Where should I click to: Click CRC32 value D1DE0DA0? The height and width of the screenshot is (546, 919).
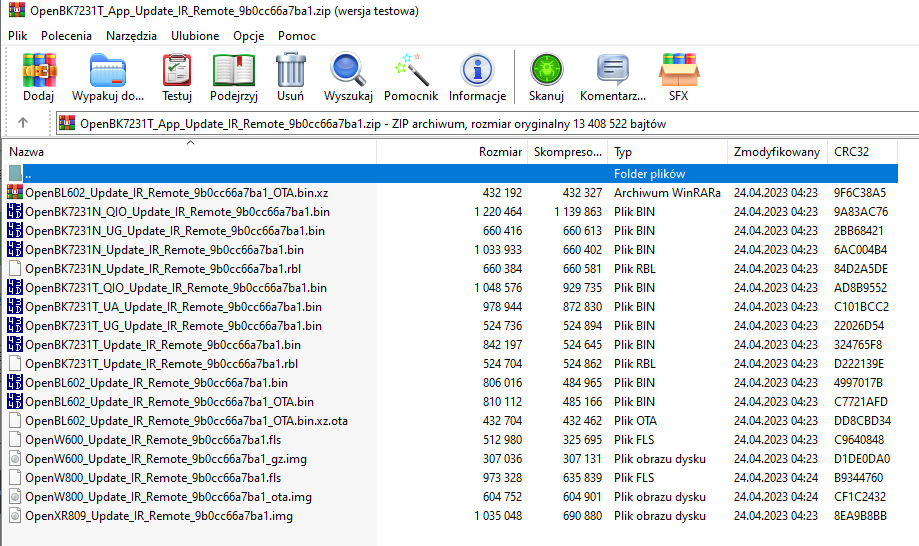(x=862, y=459)
